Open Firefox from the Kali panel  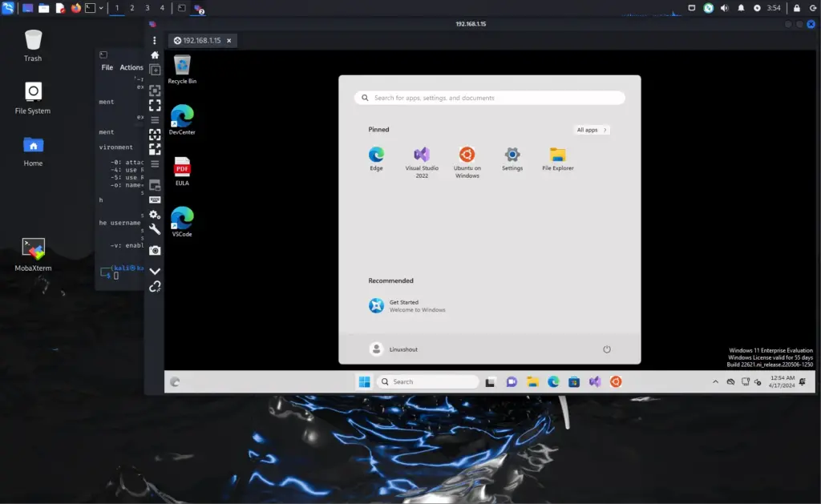pyautogui.click(x=76, y=8)
